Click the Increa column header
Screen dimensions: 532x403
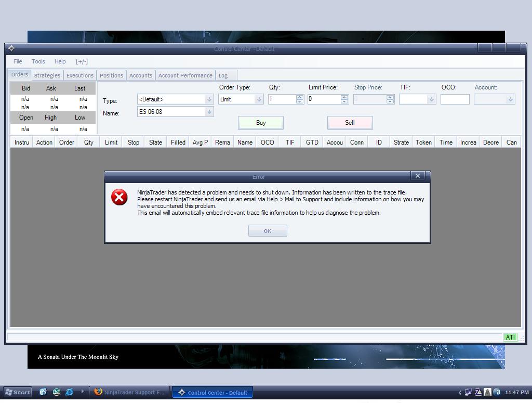point(468,142)
